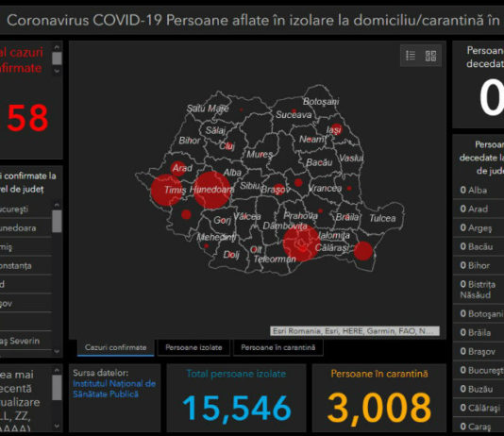Select '0 Bistrița Năsăud' in deaths list
Image resolution: width=504 pixels, height=436 pixels.
tap(479, 290)
